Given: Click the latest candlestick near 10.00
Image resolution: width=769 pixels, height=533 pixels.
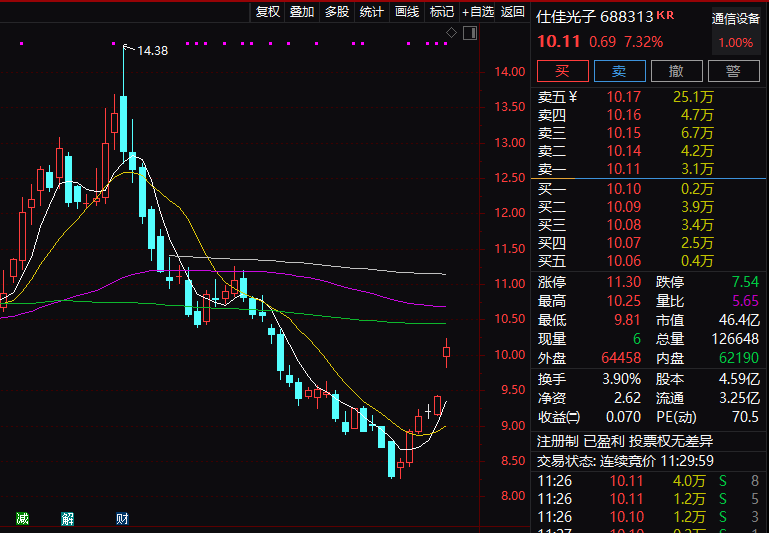Looking at the screenshot, I should coord(446,352).
